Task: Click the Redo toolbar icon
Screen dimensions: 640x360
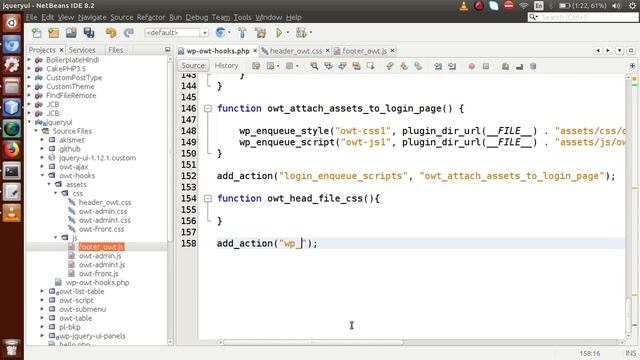Action: coord(129,33)
